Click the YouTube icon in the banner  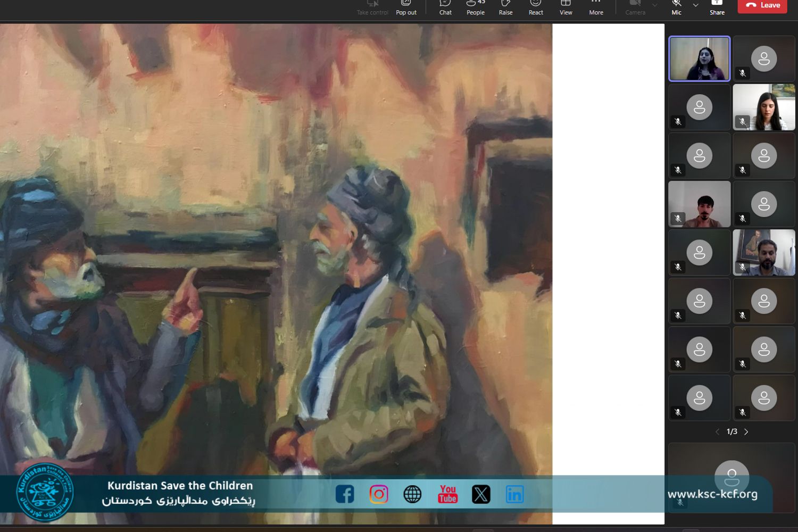pyautogui.click(x=447, y=494)
